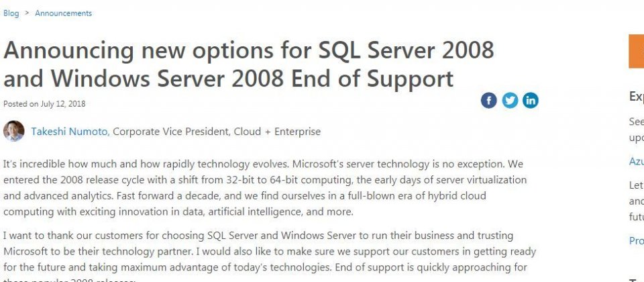Image resolution: width=644 pixels, height=282 pixels.
Task: Click the sidebar text starting 'See'
Action: (636, 130)
